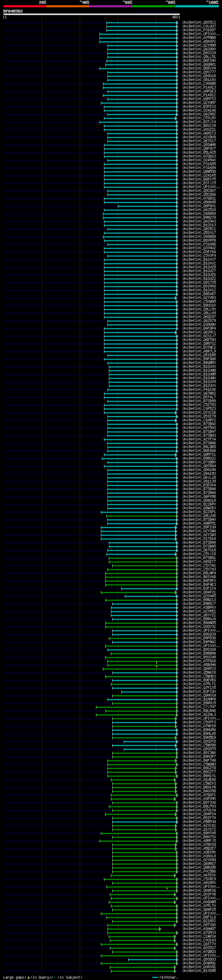Select hit label UniRef100_P14913
This screenshot has width=222, height=980.
199,88
